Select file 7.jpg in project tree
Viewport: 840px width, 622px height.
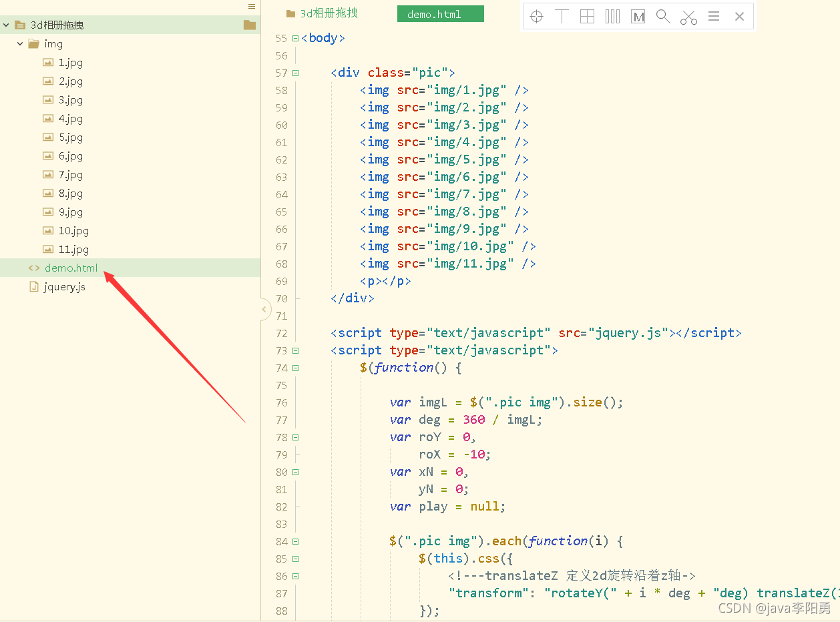tap(71, 175)
